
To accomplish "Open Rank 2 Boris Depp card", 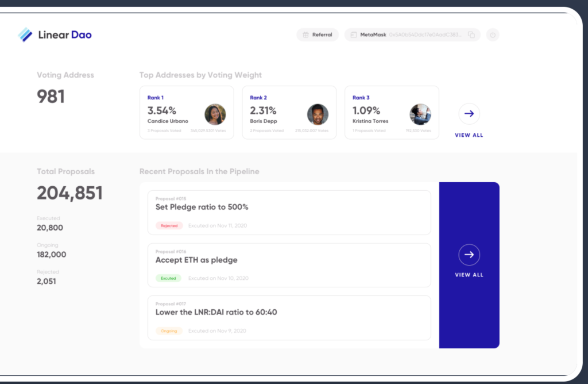I will (289, 113).
